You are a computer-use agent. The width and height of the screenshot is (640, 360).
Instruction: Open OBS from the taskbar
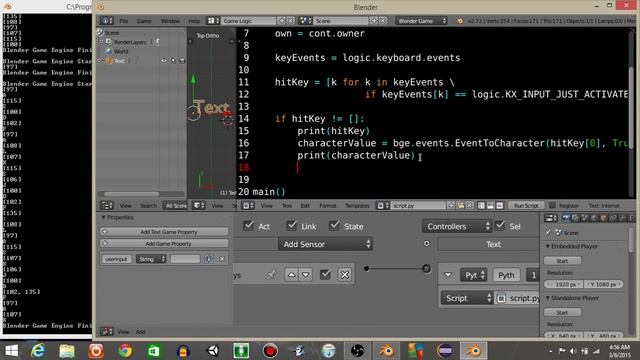pyautogui.click(x=358, y=351)
